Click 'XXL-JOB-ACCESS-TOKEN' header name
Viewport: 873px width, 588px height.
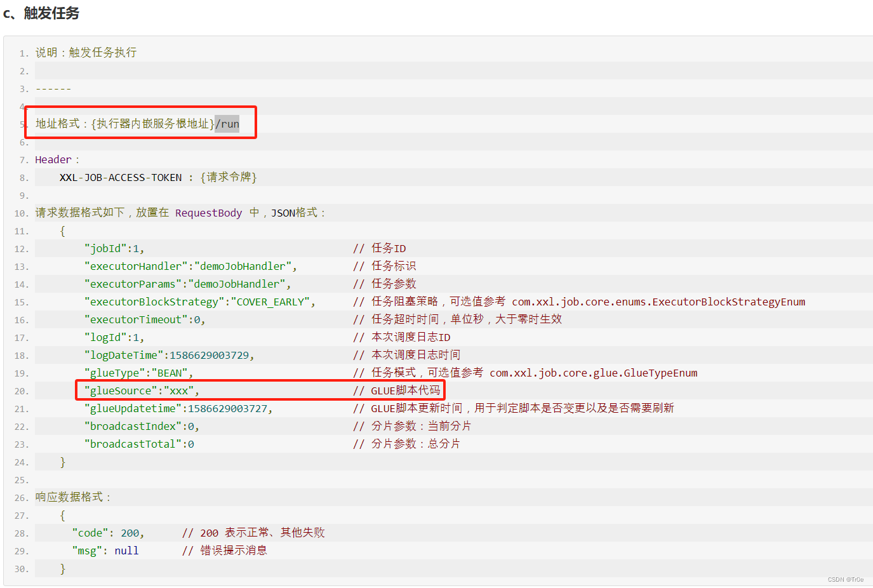tap(121, 178)
